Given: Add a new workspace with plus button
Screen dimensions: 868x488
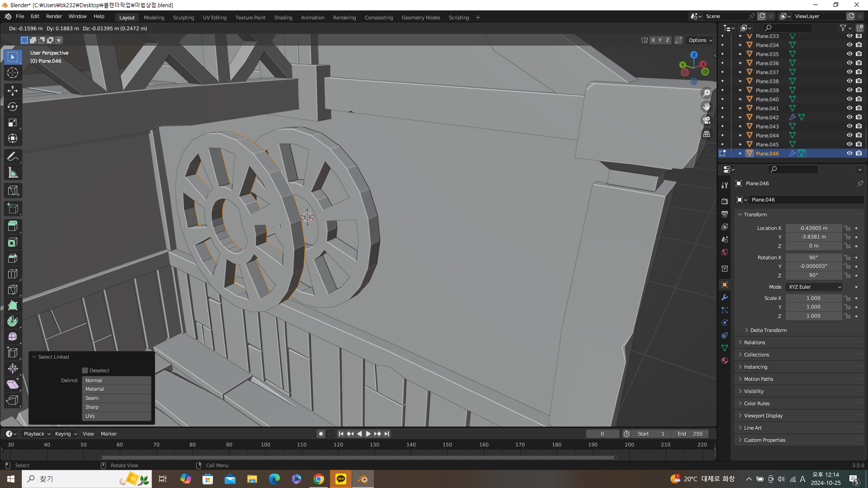Looking at the screenshot, I should (x=478, y=18).
